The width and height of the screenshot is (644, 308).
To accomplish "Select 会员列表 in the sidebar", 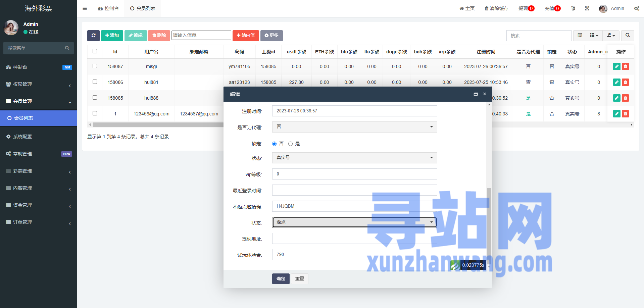I will pos(39,118).
